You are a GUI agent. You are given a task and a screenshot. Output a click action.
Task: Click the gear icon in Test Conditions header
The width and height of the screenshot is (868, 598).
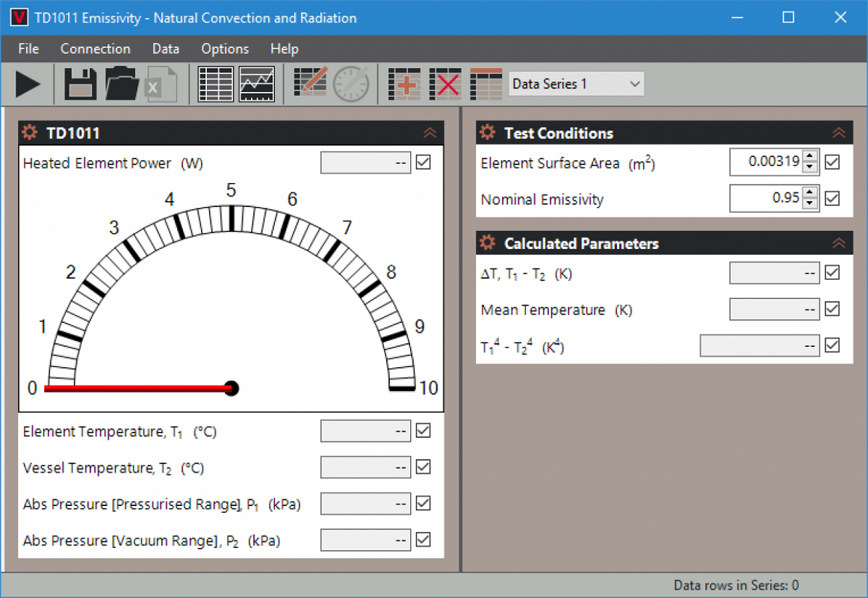[488, 133]
